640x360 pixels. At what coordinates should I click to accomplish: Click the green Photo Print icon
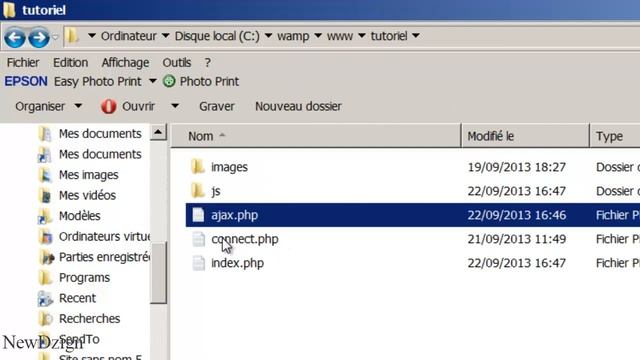click(x=169, y=81)
